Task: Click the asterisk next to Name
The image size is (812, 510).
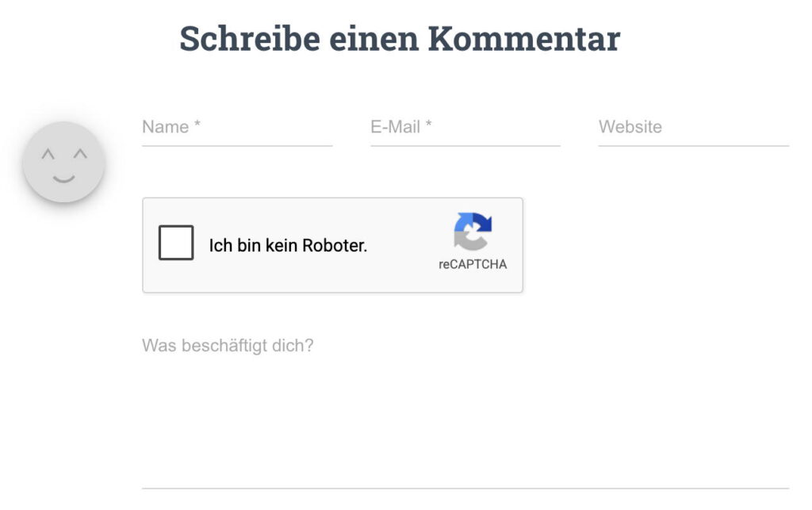Action: click(197, 125)
